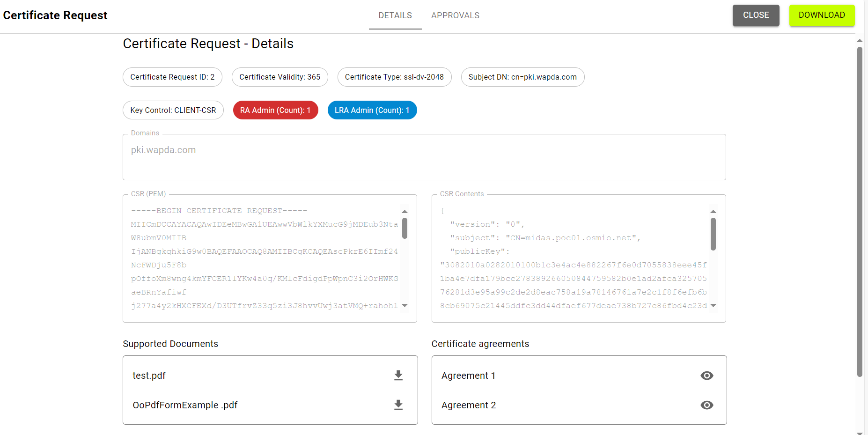Click the page scrollbar up arrow

[x=860, y=41]
